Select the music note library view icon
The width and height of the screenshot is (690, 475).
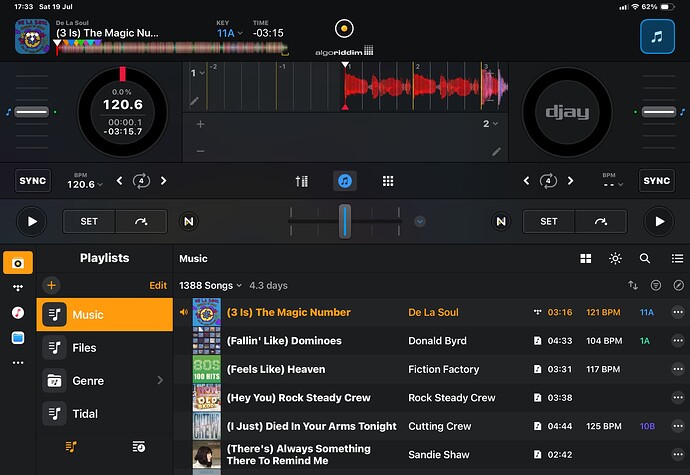[x=345, y=181]
